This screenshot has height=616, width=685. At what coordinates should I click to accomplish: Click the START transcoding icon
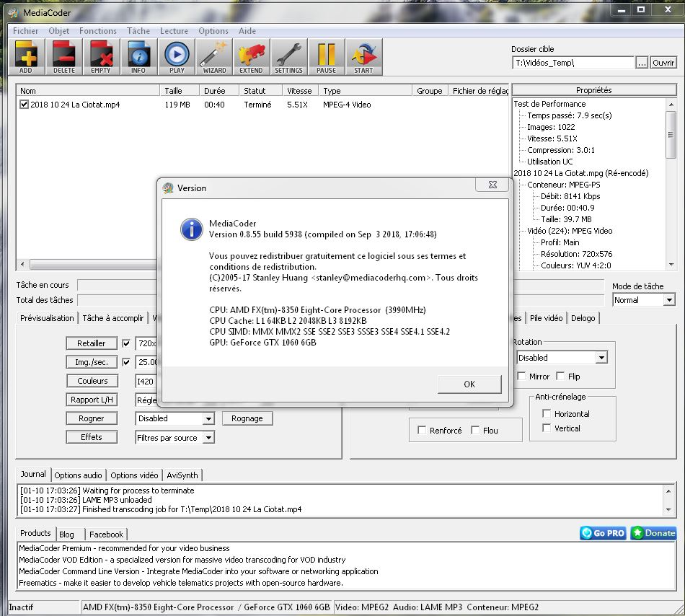tap(363, 57)
